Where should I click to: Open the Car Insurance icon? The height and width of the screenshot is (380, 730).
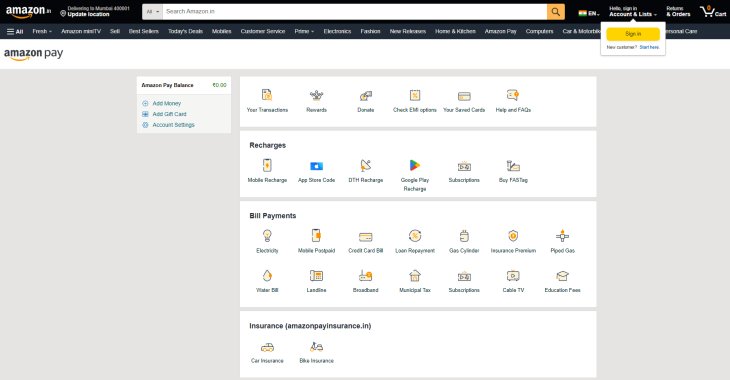click(267, 347)
